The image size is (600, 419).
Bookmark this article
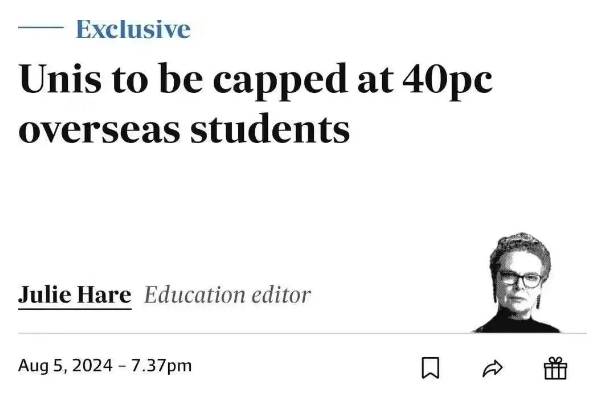[x=431, y=369]
